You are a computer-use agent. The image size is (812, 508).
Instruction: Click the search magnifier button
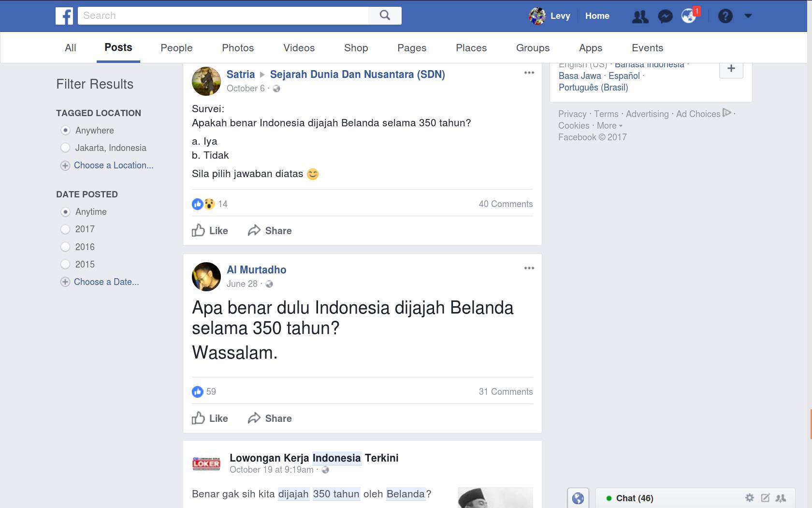pos(385,15)
